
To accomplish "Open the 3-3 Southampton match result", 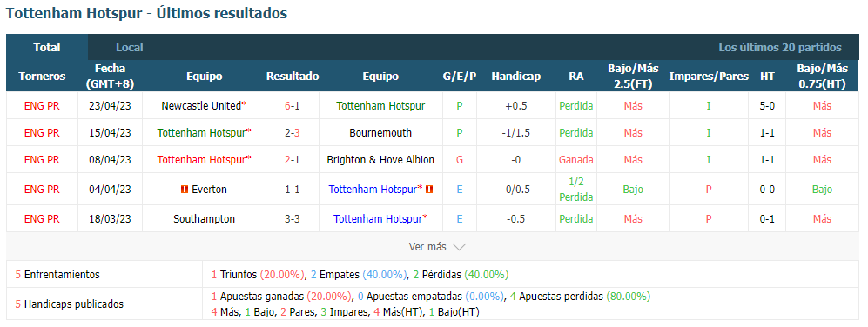I will pyautogui.click(x=293, y=219).
